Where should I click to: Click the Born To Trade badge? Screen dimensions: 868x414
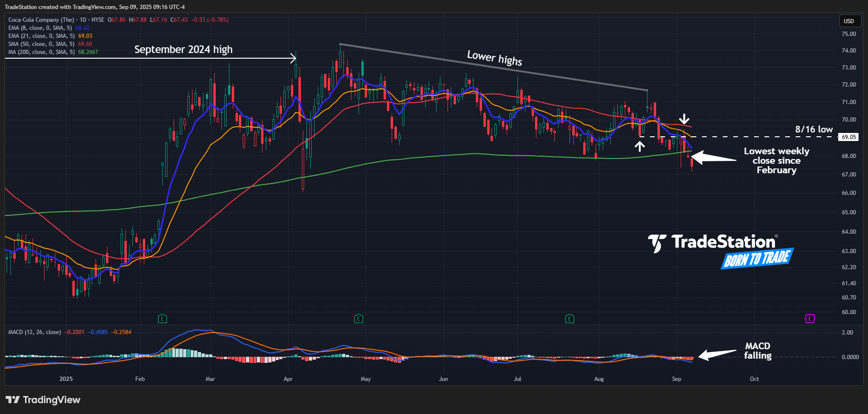(757, 258)
